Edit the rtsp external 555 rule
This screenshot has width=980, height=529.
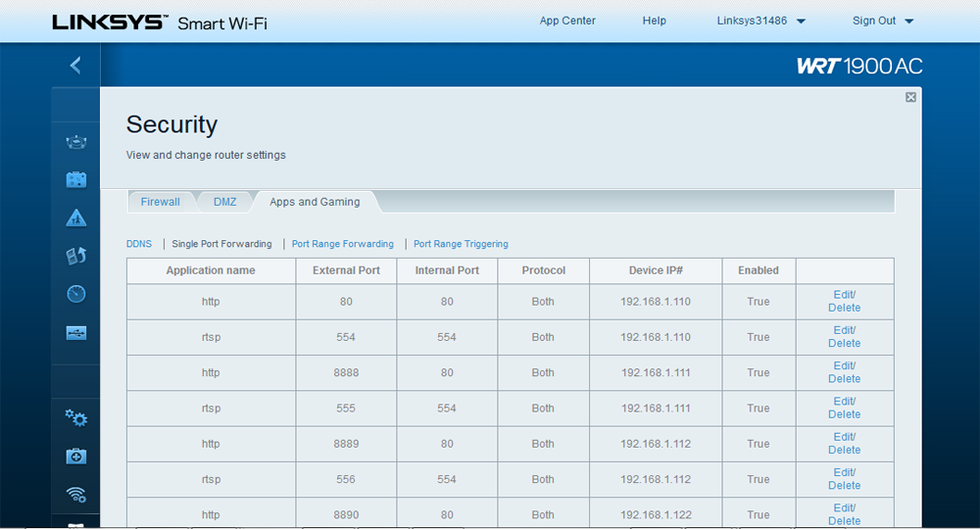coord(844,402)
